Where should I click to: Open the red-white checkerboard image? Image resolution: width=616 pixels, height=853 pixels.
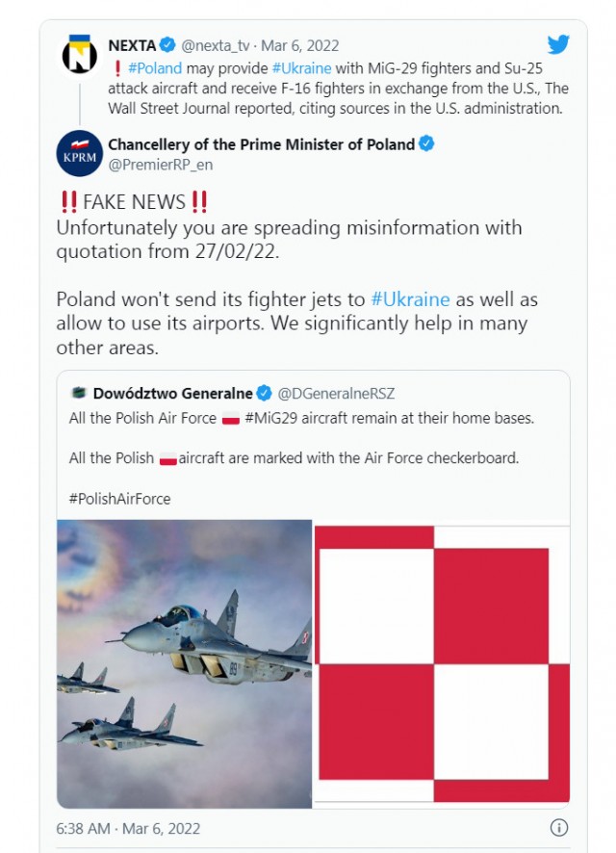[442, 663]
